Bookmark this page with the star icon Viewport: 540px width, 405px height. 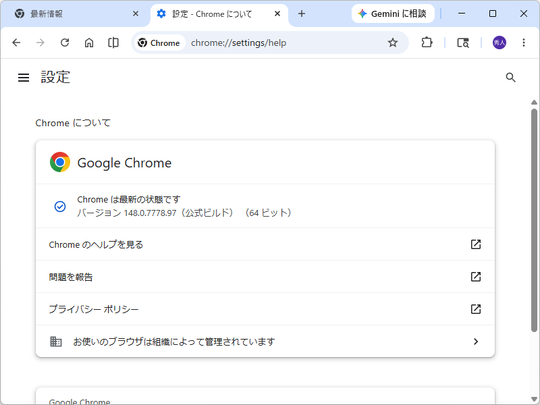(393, 43)
